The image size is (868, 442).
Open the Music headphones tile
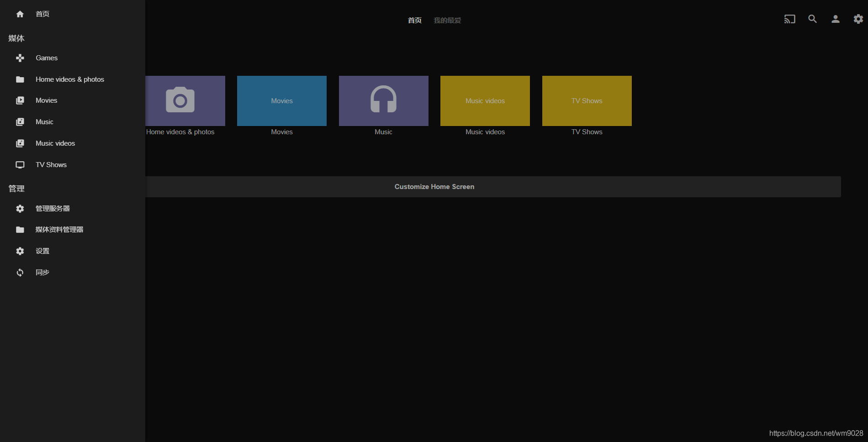384,101
